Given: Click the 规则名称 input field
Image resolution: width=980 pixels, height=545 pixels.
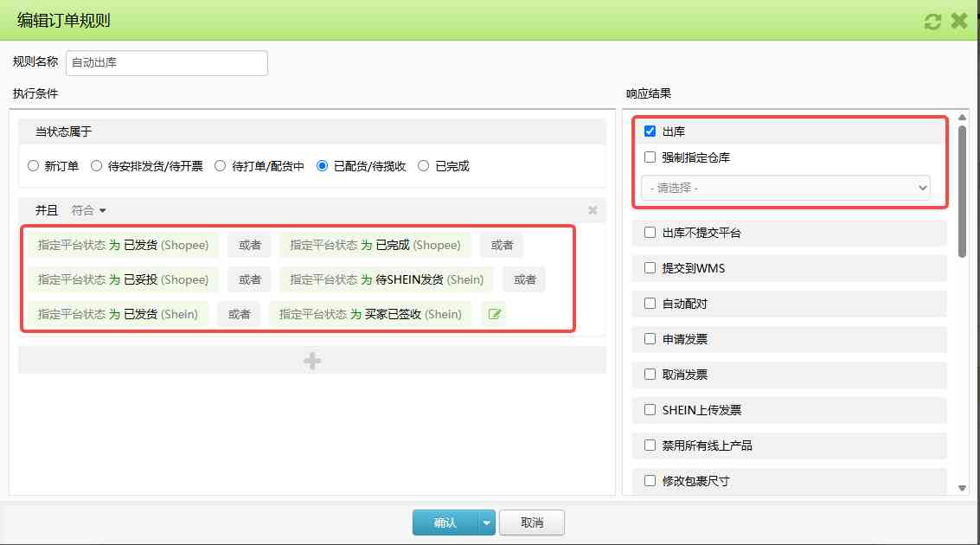Looking at the screenshot, I should click(166, 63).
